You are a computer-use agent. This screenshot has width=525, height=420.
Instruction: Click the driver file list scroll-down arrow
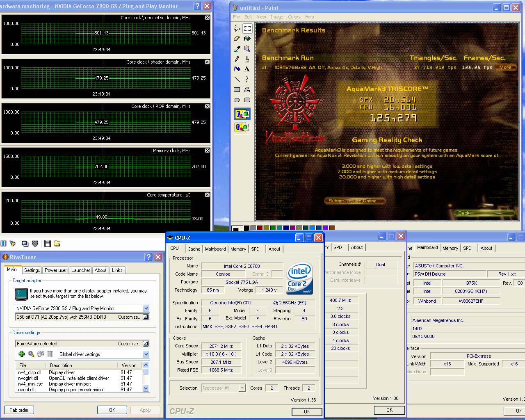[x=146, y=388]
